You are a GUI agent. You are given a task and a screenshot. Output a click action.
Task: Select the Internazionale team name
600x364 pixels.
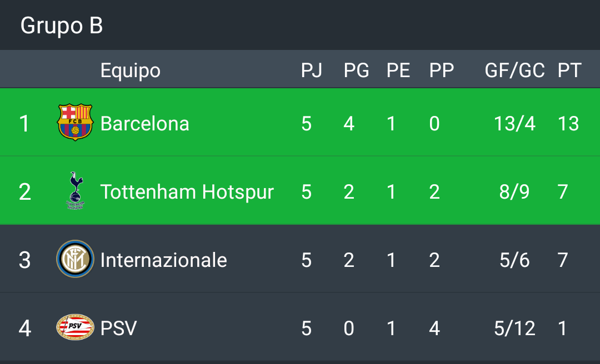point(164,260)
